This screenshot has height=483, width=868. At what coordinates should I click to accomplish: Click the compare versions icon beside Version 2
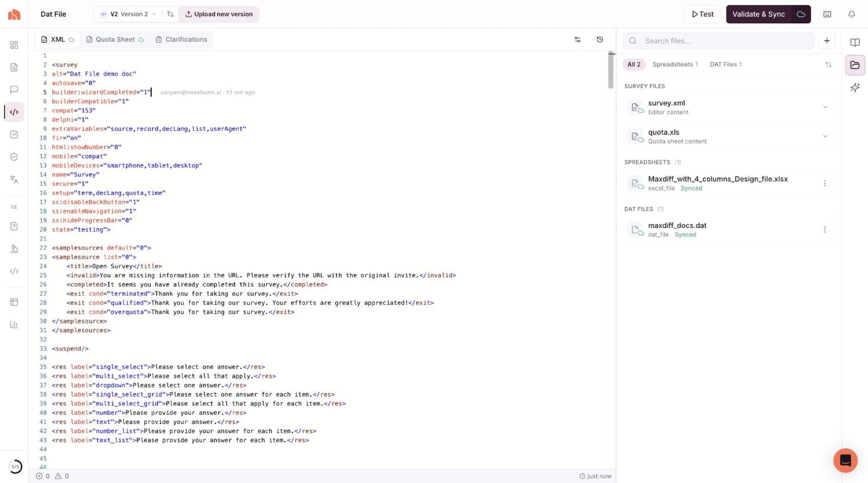coord(170,14)
